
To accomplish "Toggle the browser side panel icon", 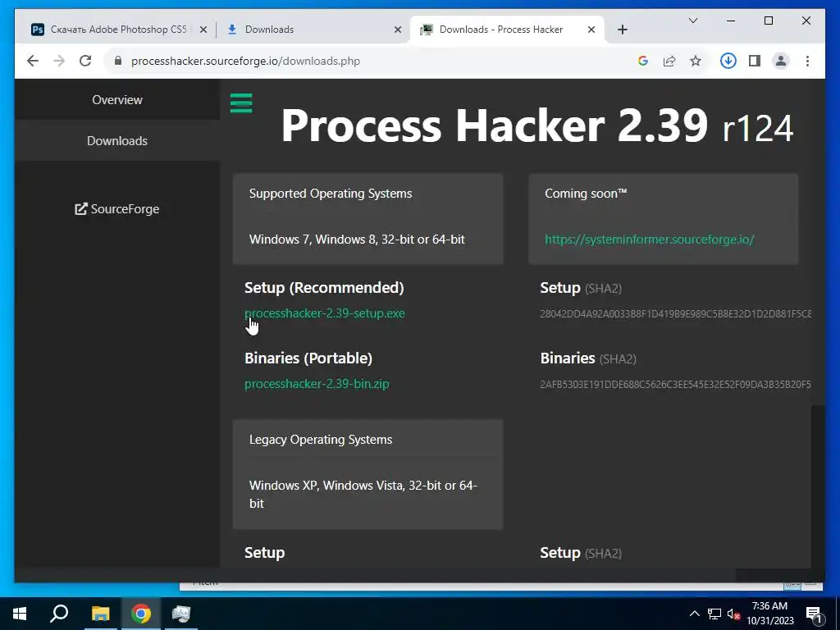I will tap(755, 61).
